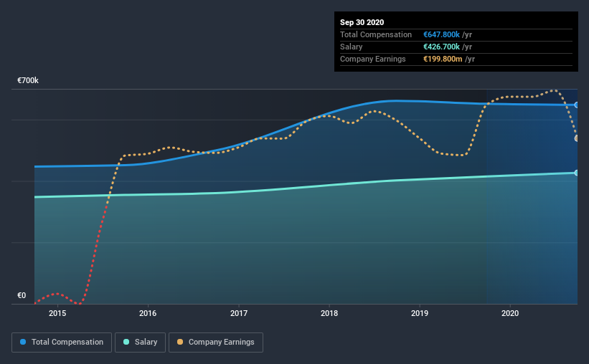Select the Total Compensation endpoint marker on chart
Image resolution: width=589 pixels, height=364 pixels.
point(577,105)
